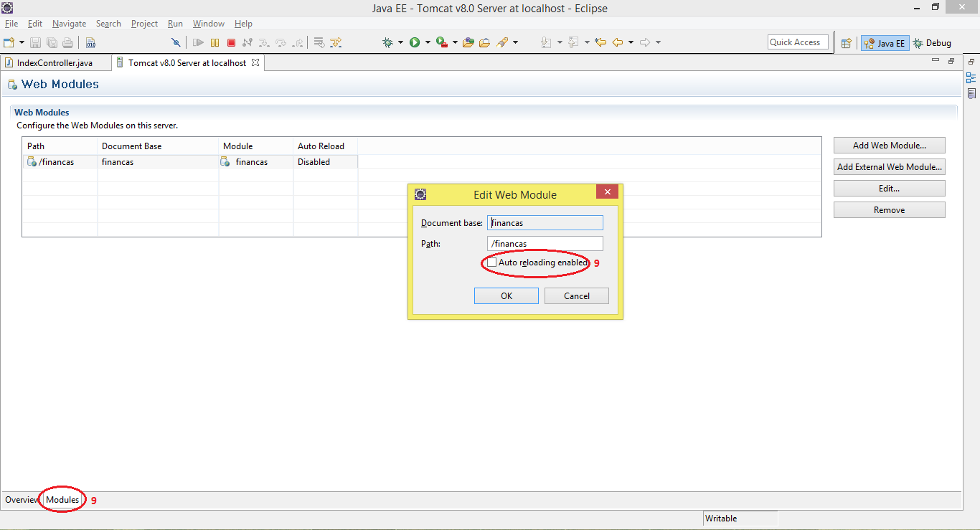Suspend execution with the Pause icon
Image resolution: width=980 pixels, height=530 pixels.
click(215, 42)
